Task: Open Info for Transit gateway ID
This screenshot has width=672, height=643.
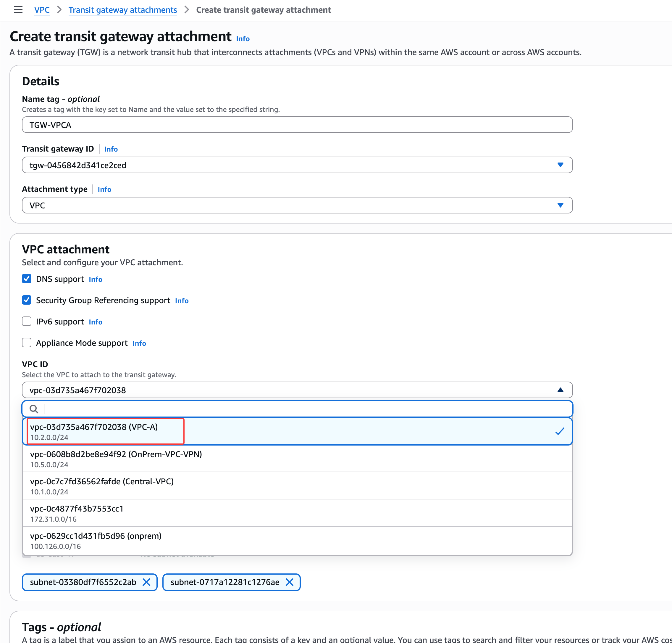Action: (111, 149)
